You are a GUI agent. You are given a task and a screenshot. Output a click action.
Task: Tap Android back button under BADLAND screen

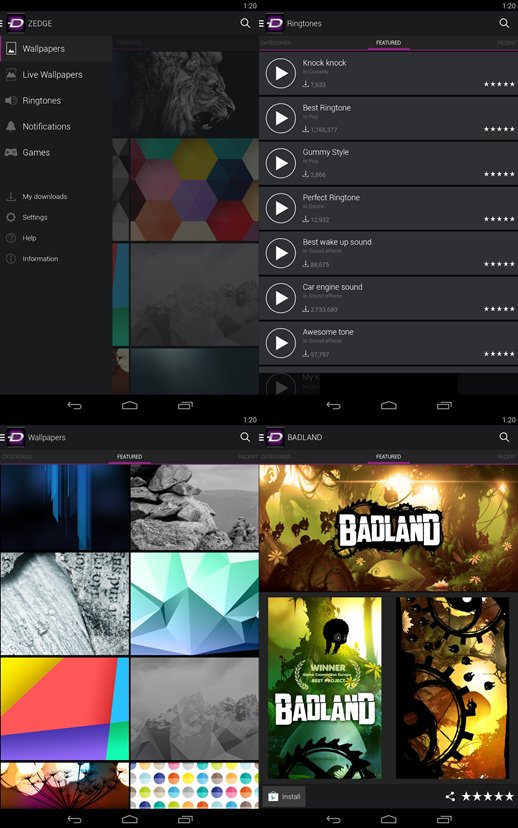334,820
